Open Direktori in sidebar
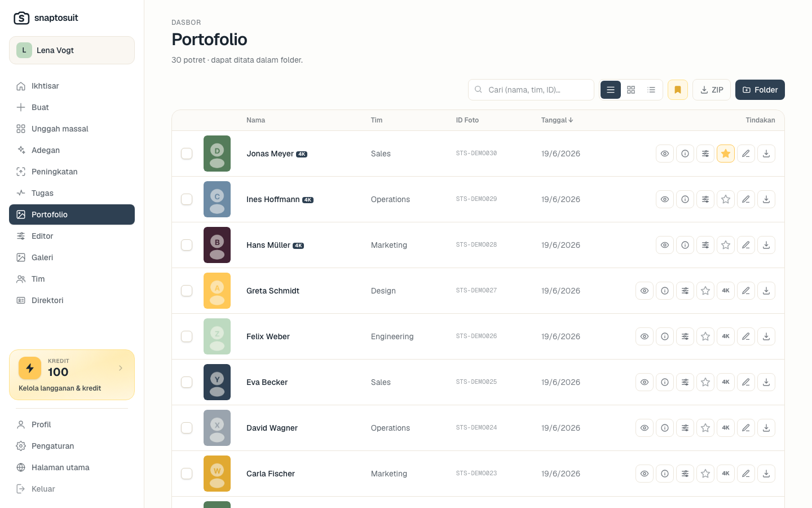Image resolution: width=812 pixels, height=508 pixels. [x=72, y=300]
